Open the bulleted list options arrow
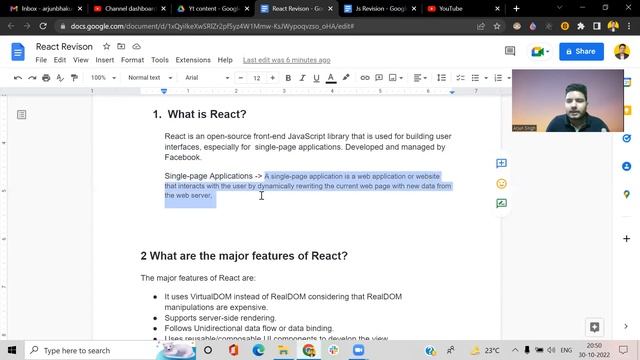640x360 pixels. click(486, 78)
